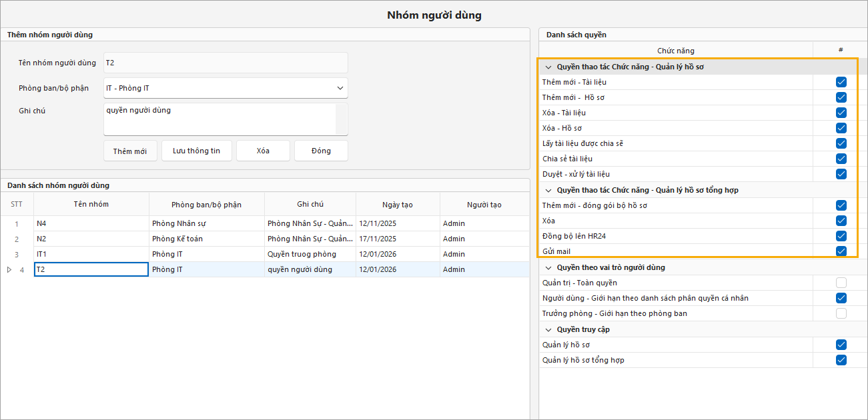This screenshot has width=868, height=420.
Task: Click 'Quyền truog phòng' note cell
Action: [310, 254]
